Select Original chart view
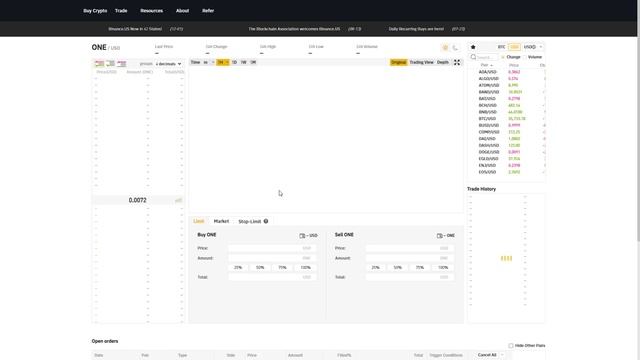 pyautogui.click(x=398, y=62)
